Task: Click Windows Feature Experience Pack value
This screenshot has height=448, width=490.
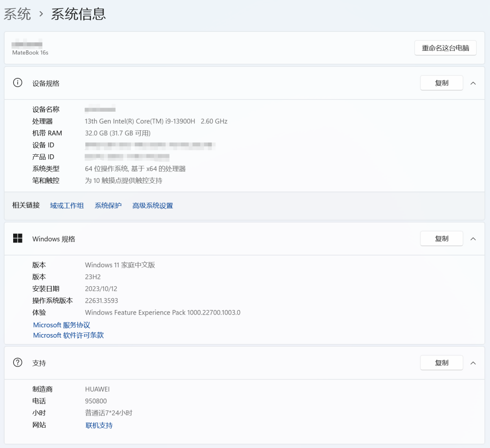Action: [163, 313]
